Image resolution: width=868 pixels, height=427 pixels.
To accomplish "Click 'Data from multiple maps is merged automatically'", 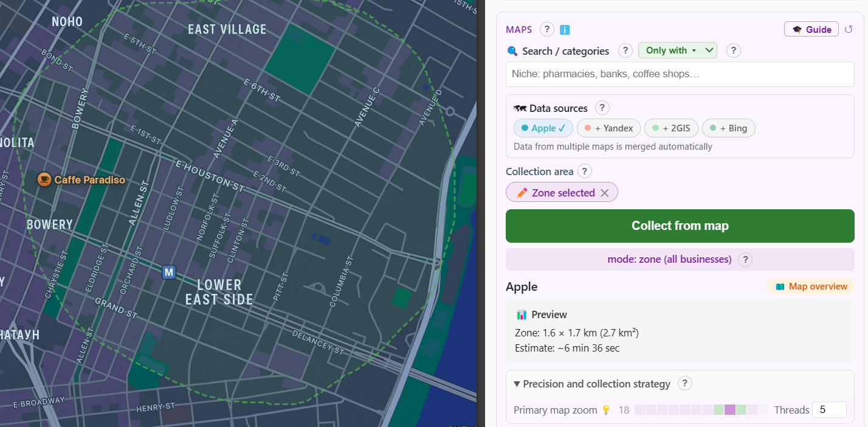I will 613,147.
